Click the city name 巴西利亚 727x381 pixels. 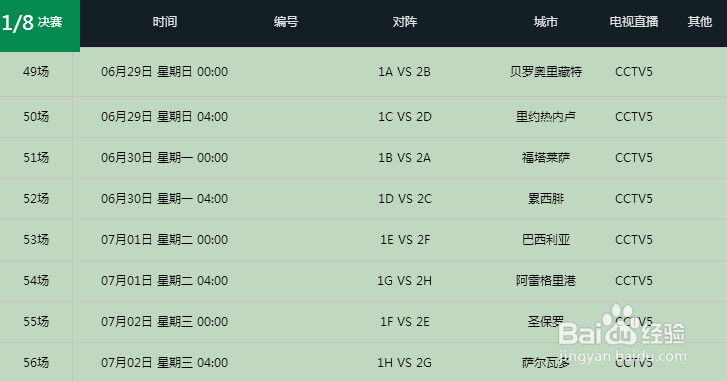click(x=546, y=240)
